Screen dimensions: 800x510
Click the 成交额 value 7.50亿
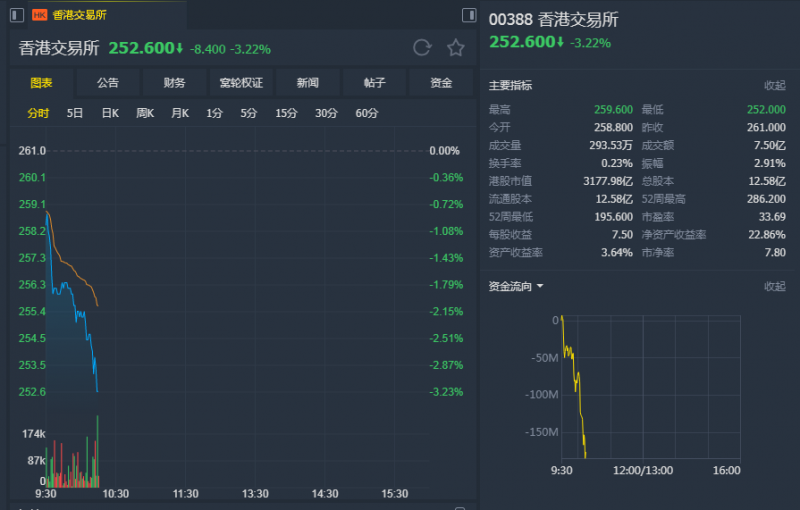click(x=770, y=145)
